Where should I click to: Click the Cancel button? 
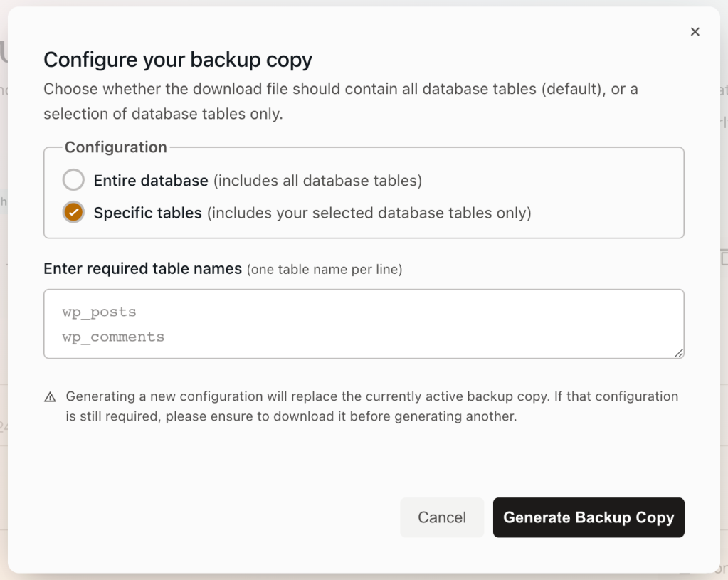click(x=442, y=517)
